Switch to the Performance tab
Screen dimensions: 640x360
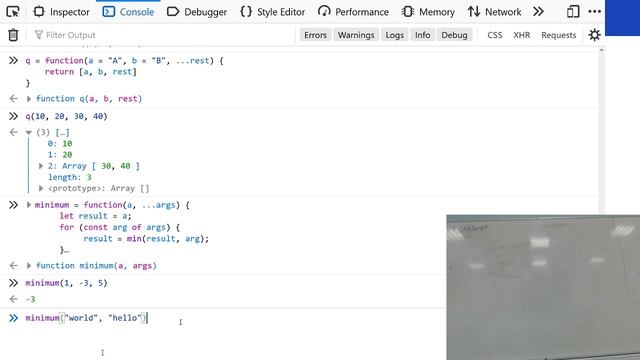click(x=353, y=12)
